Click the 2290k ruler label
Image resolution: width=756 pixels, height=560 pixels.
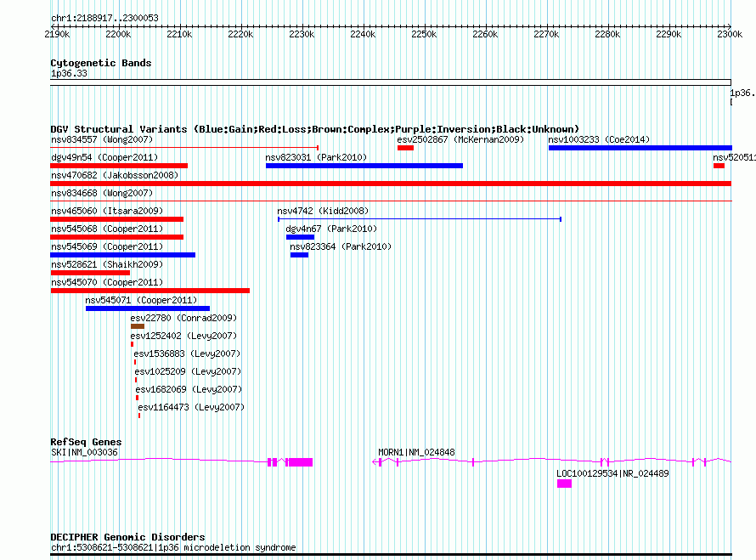(x=669, y=34)
